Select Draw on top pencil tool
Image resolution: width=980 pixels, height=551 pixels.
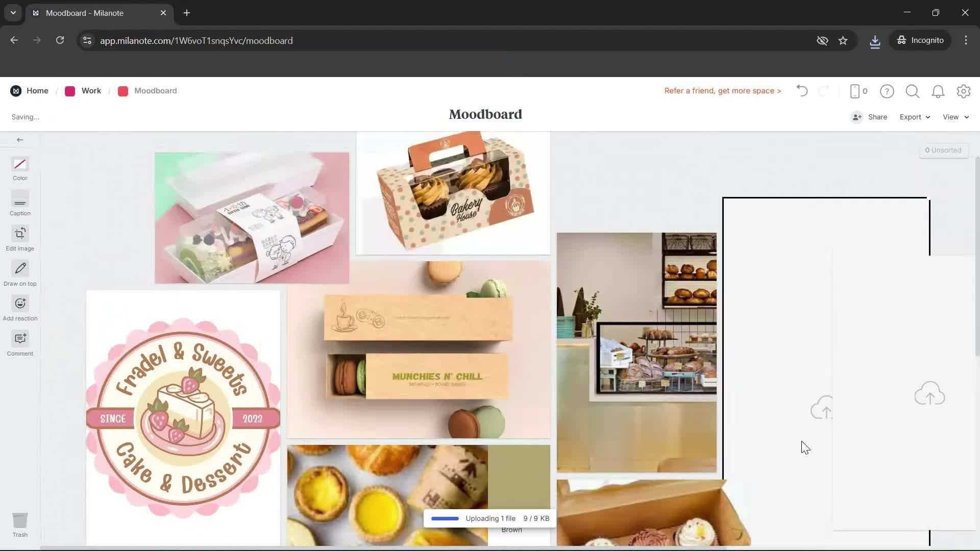click(20, 269)
